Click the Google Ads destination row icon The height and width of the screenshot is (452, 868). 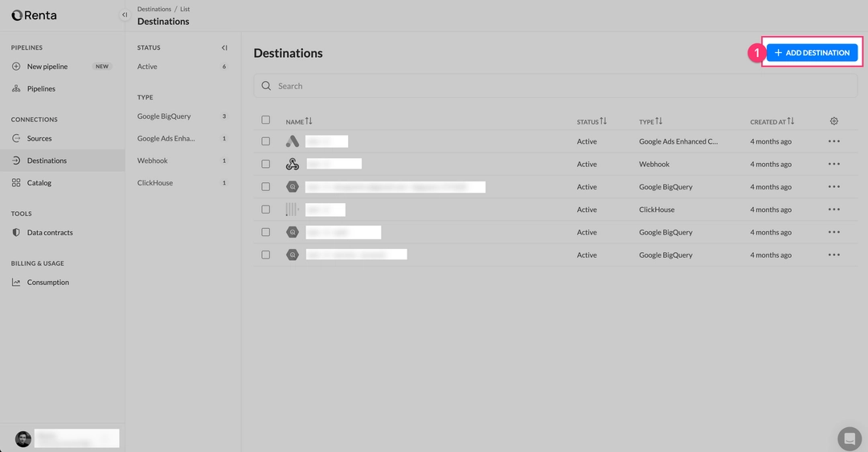[293, 141]
